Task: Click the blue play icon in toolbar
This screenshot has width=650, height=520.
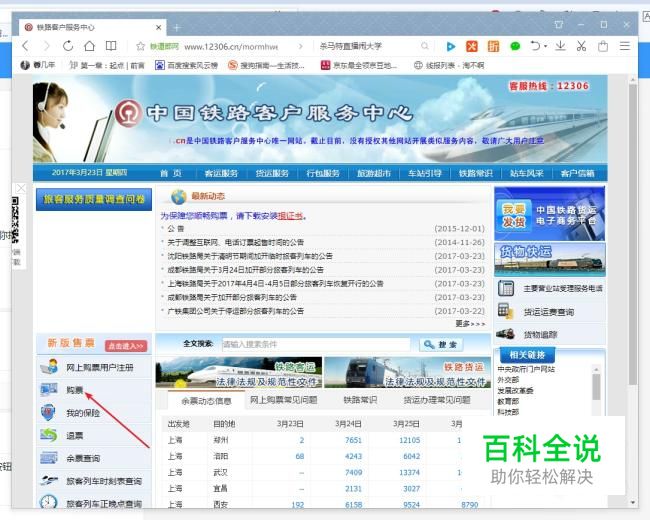Action: pyautogui.click(x=451, y=46)
